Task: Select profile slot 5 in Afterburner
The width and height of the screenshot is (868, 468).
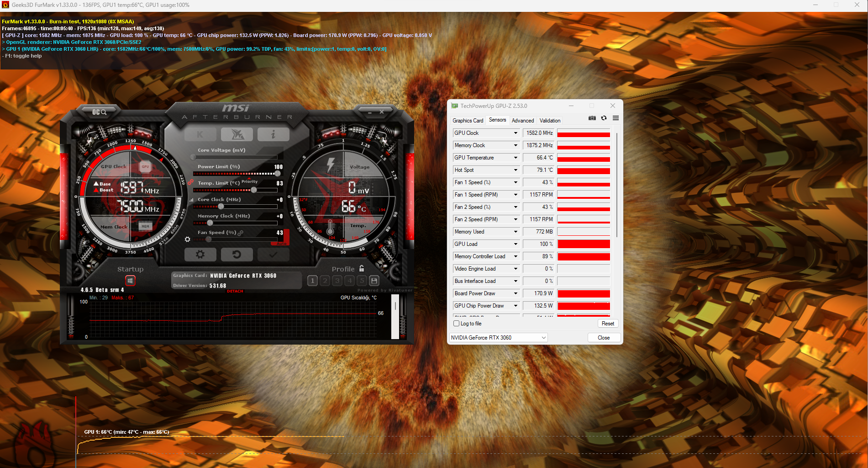Action: point(362,281)
